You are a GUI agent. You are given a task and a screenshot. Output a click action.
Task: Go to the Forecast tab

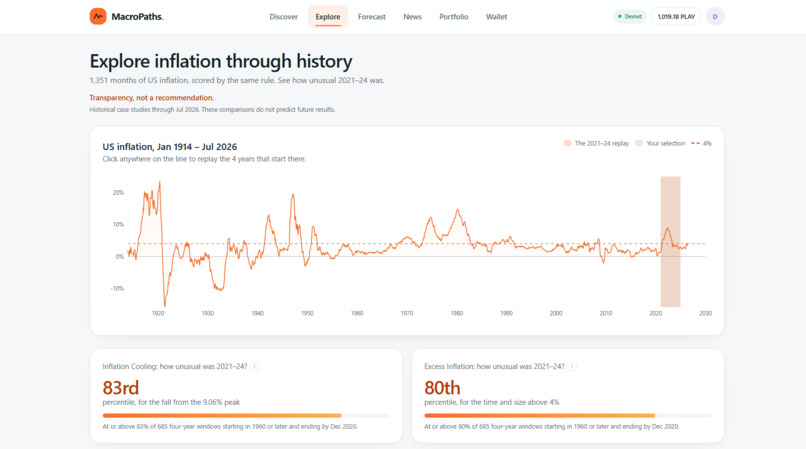pyautogui.click(x=372, y=17)
